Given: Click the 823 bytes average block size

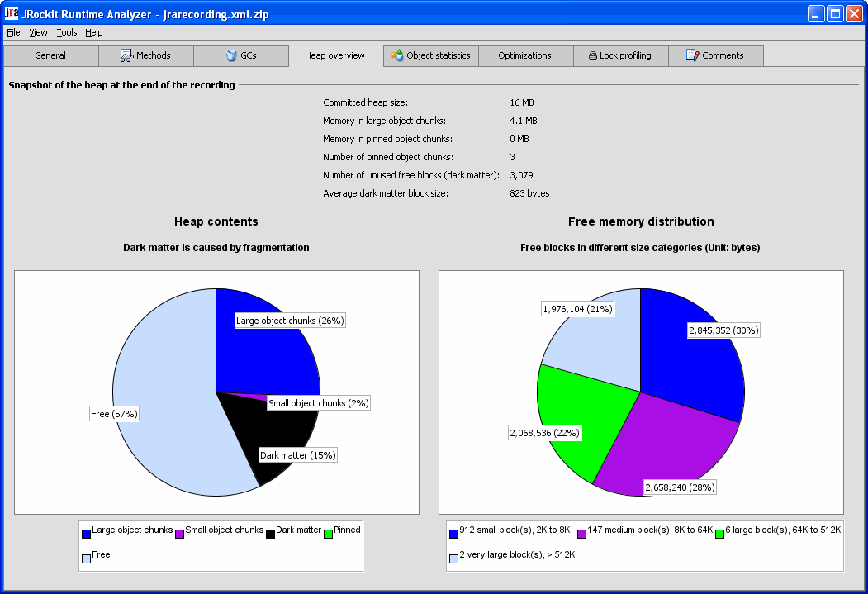Looking at the screenshot, I should 529,193.
